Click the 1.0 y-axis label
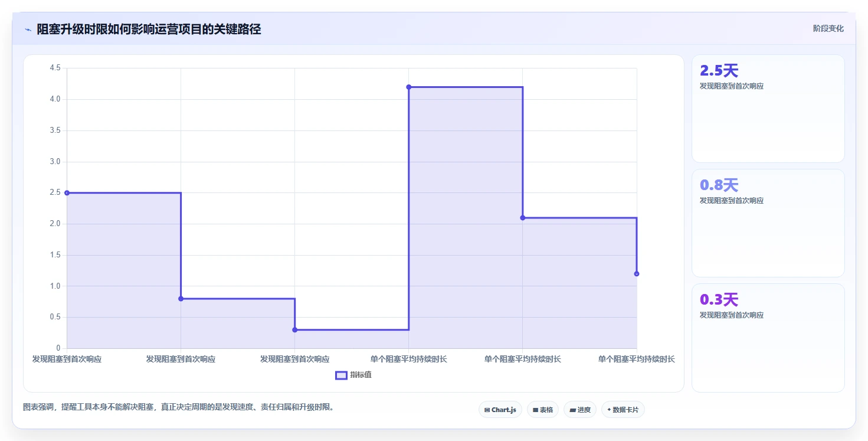The width and height of the screenshot is (868, 441). (55, 286)
